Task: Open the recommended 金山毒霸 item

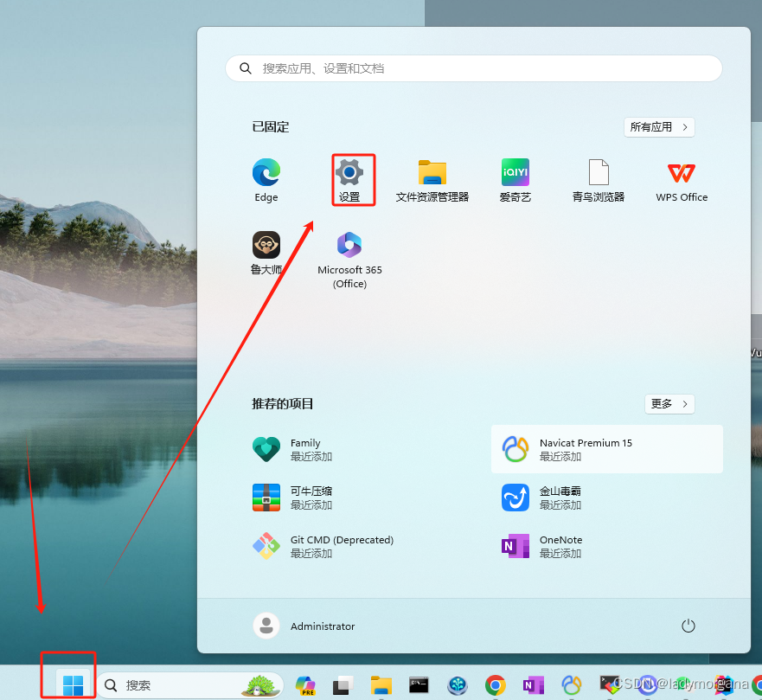Action: [x=607, y=498]
